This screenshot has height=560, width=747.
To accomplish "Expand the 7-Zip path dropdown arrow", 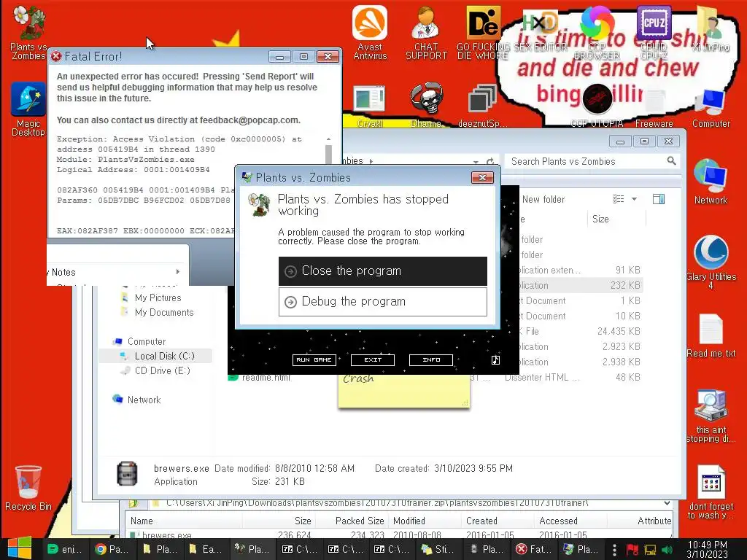I will (667, 503).
